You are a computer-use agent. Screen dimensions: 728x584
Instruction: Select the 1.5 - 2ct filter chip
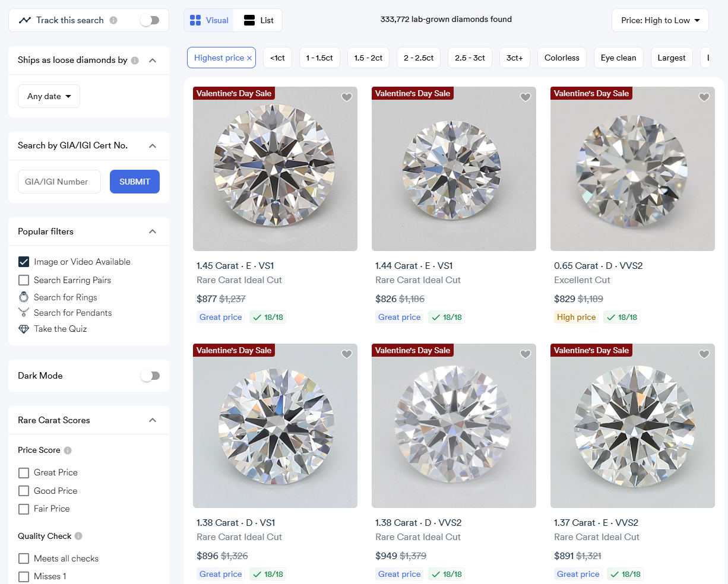368,58
